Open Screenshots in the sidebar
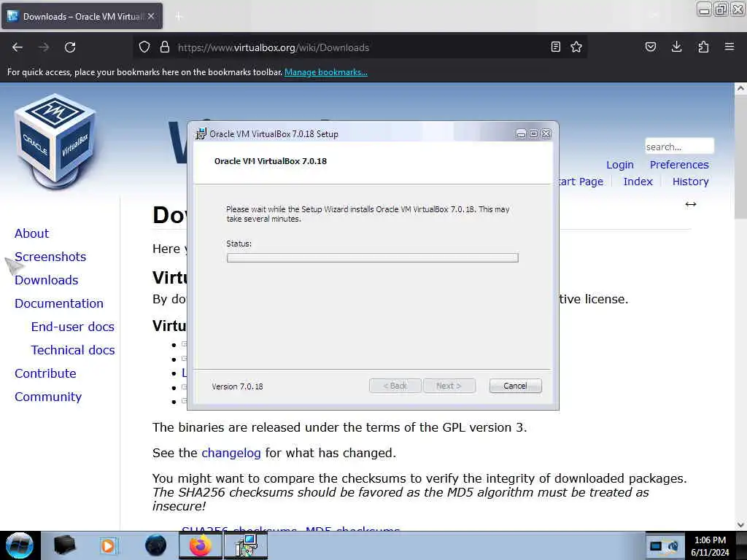Image resolution: width=747 pixels, height=560 pixels. click(50, 257)
